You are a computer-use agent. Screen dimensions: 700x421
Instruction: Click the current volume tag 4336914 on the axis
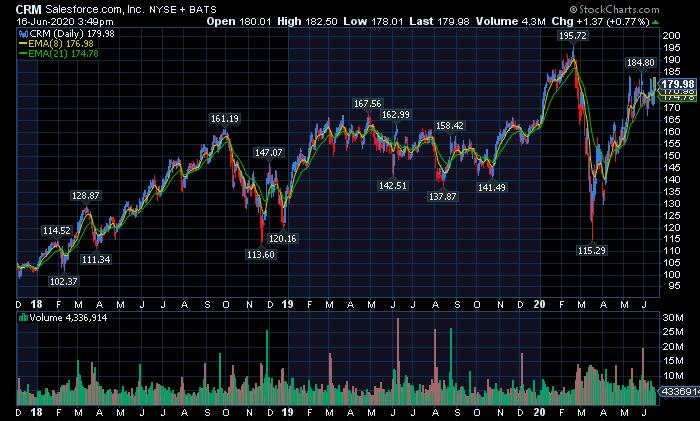(679, 392)
